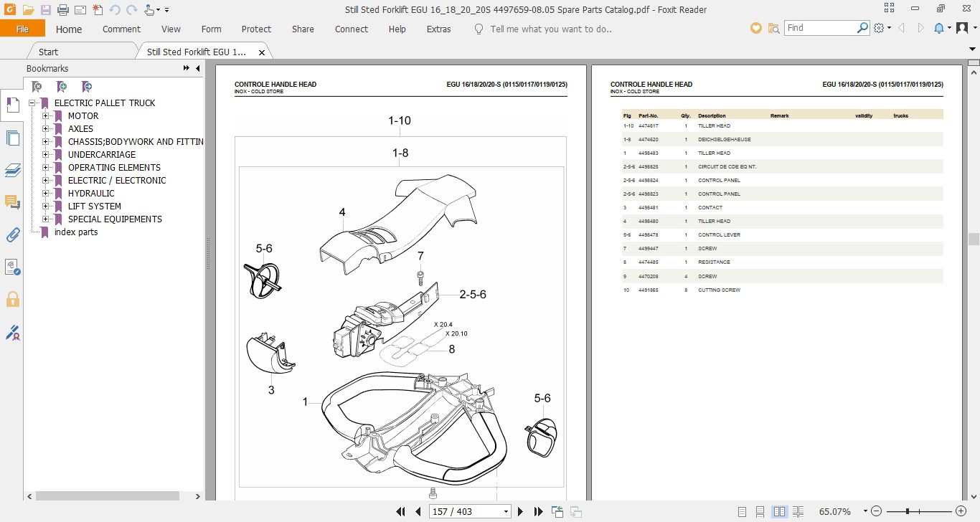Click the zoom slider handle
980x522 pixels.
tap(908, 512)
